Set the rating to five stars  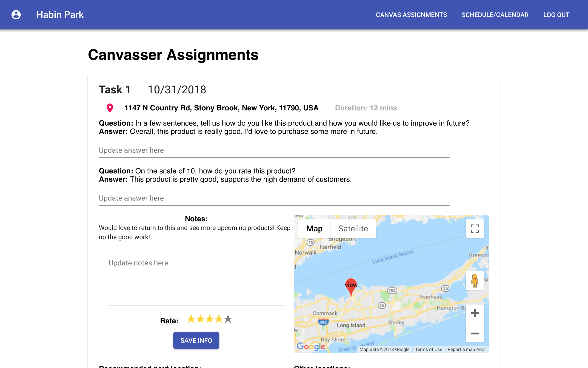(x=228, y=319)
